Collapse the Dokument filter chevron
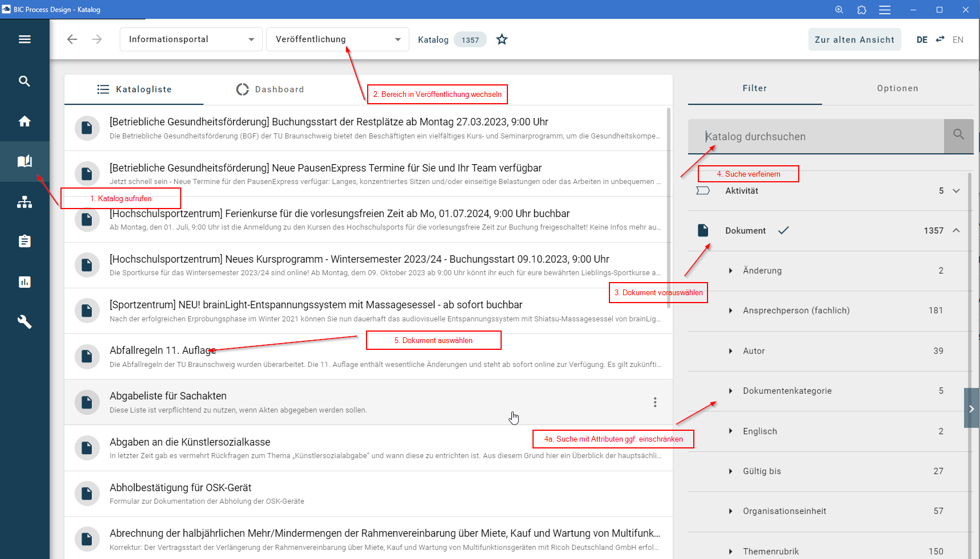This screenshot has width=980, height=559. tap(957, 230)
